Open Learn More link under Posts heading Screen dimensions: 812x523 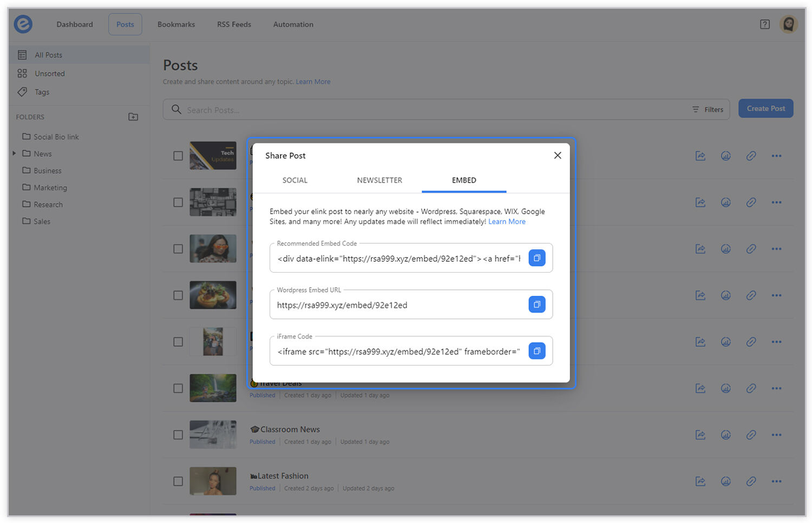pos(313,82)
